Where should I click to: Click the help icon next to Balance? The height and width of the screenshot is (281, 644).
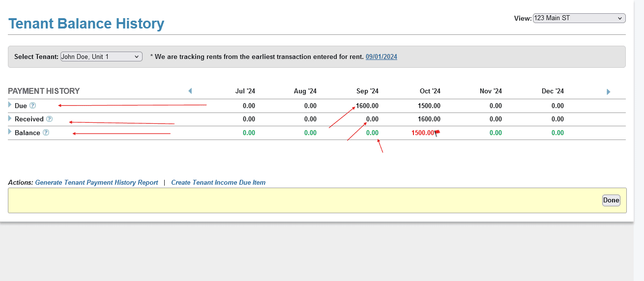click(46, 133)
